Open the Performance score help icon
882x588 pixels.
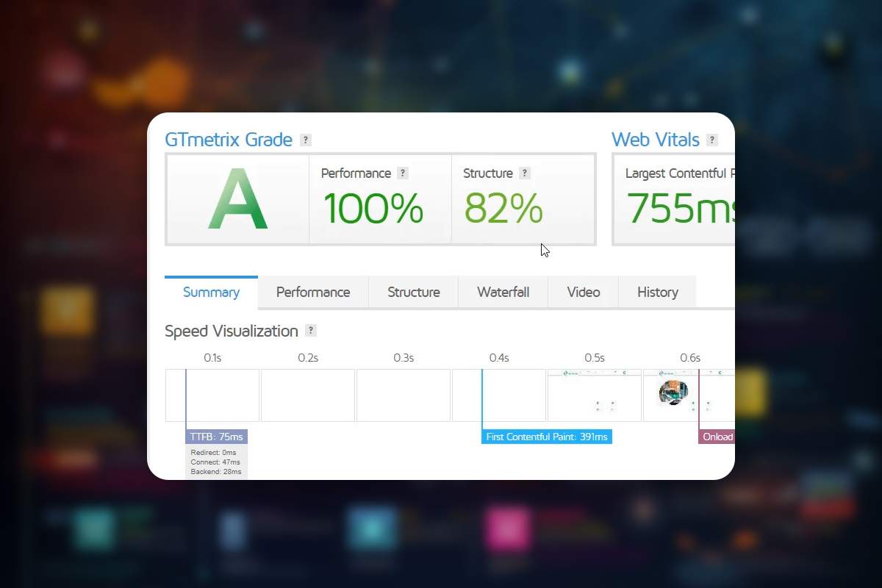[402, 173]
